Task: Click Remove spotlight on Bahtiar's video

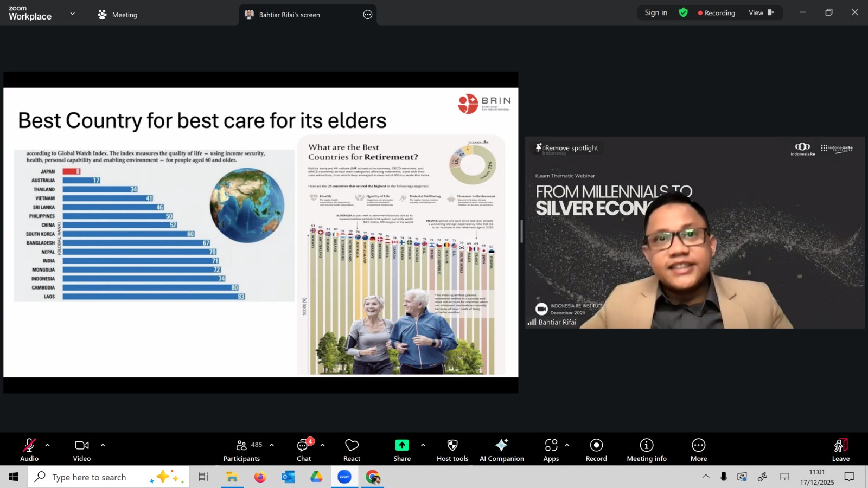Action: (x=567, y=148)
